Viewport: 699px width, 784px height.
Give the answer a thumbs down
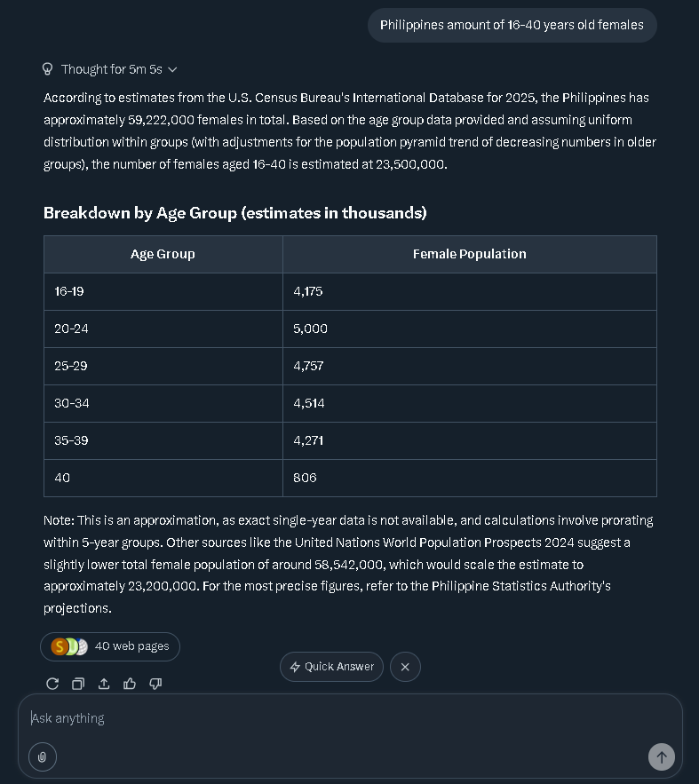[155, 684]
